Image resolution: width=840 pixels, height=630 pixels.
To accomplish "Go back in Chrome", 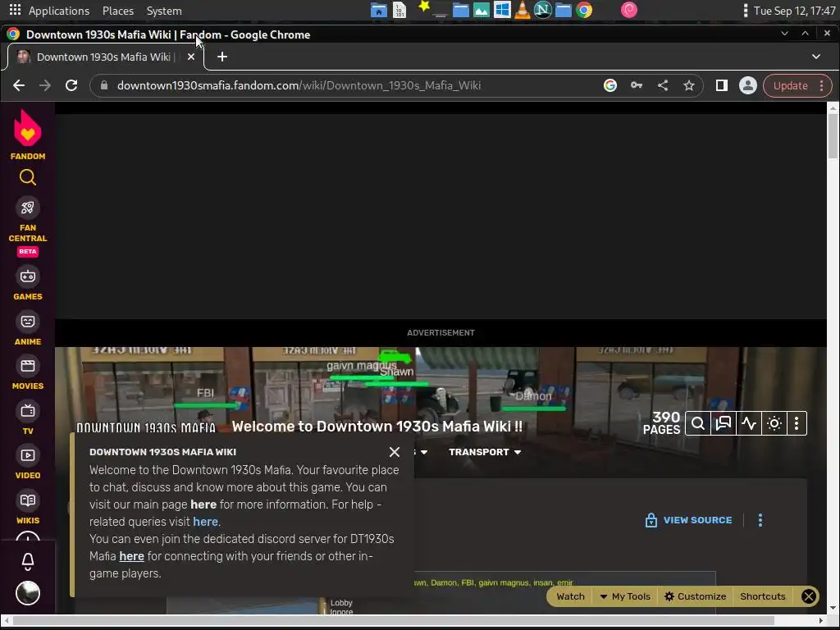I will [x=19, y=85].
